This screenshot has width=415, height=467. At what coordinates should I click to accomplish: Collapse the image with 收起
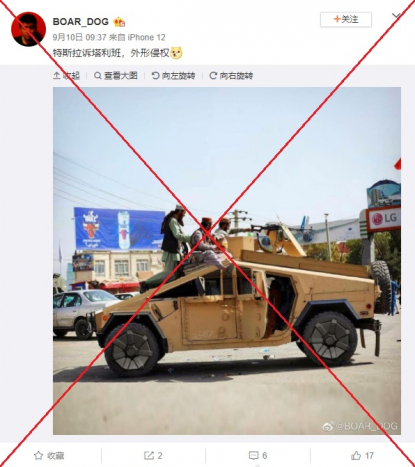point(66,76)
